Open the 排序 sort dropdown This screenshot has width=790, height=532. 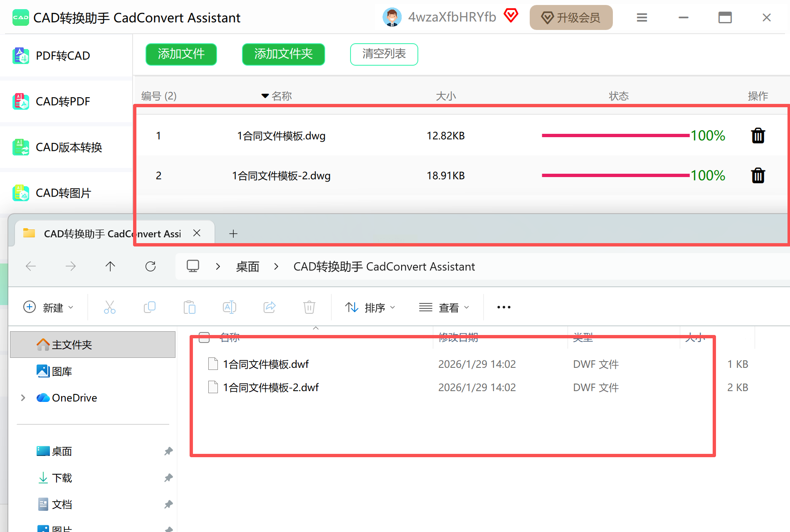click(370, 308)
